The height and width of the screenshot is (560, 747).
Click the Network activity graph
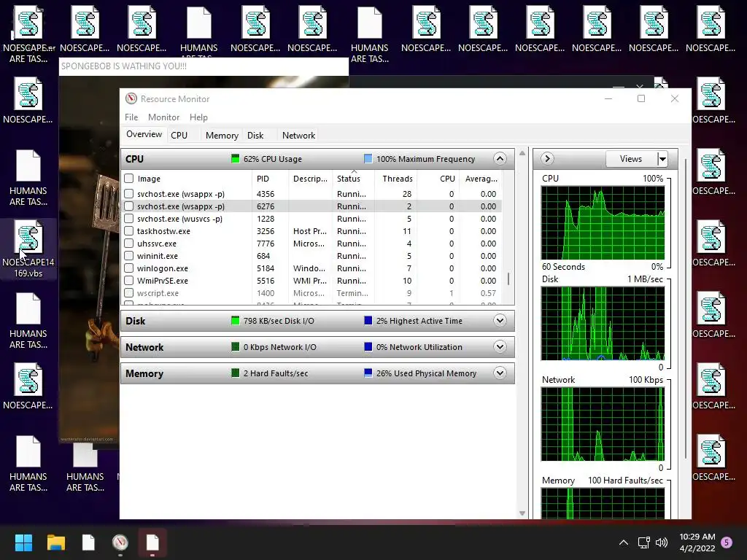pos(603,424)
